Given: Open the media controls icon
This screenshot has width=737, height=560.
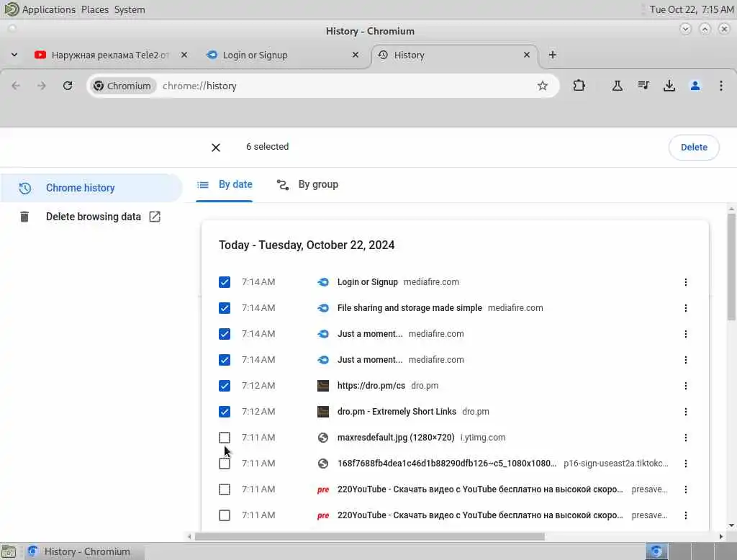Looking at the screenshot, I should tap(643, 86).
